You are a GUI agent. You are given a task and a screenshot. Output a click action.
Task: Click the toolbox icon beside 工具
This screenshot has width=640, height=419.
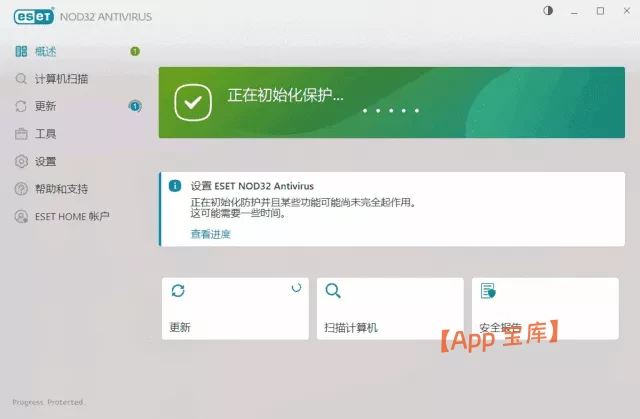tap(21, 134)
